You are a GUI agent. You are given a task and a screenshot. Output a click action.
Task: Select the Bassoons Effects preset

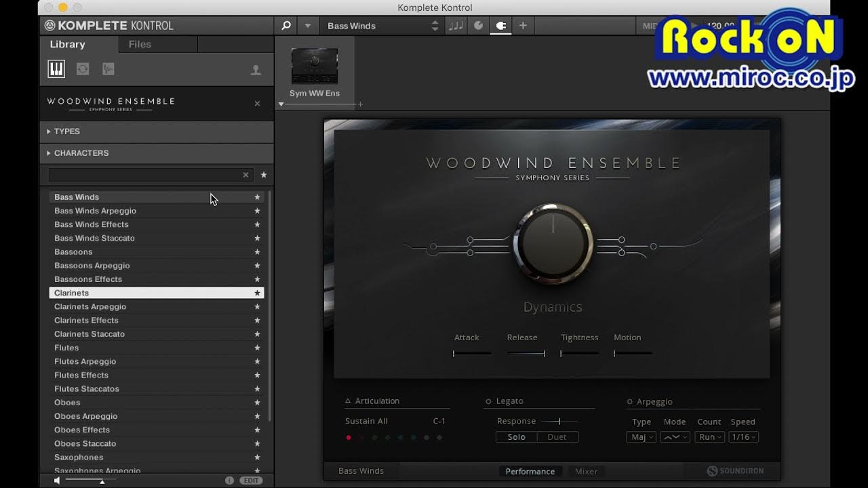pos(157,279)
